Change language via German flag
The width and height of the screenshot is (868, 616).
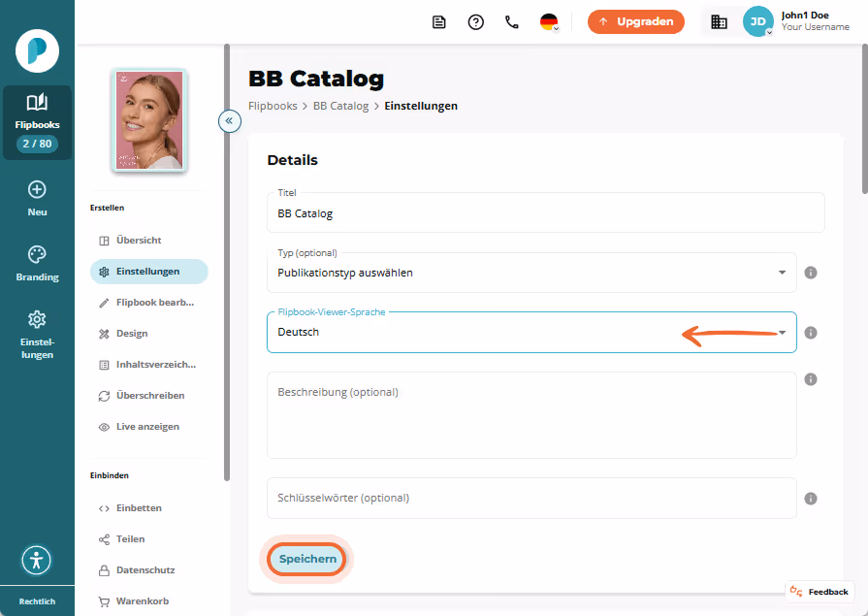(x=549, y=22)
